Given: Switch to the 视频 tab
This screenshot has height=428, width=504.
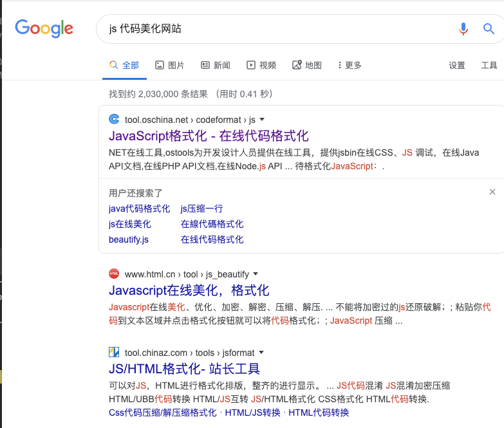Looking at the screenshot, I should click(261, 65).
